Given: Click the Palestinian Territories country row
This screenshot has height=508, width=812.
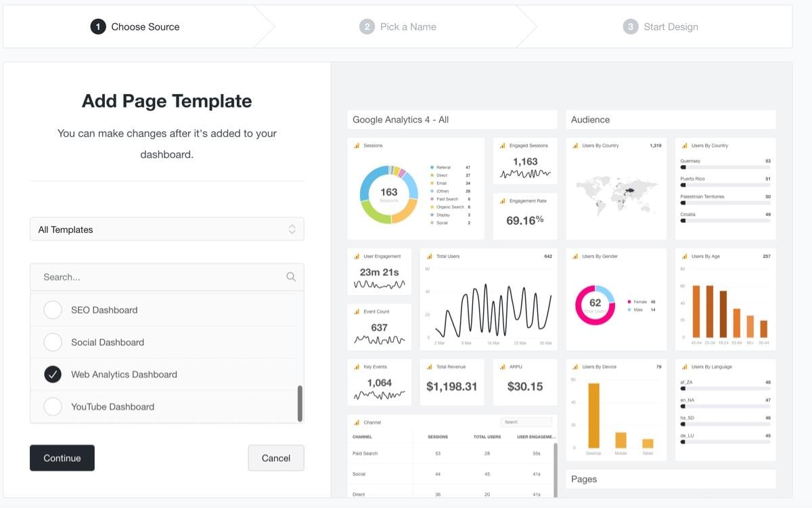Looking at the screenshot, I should pos(725,199).
